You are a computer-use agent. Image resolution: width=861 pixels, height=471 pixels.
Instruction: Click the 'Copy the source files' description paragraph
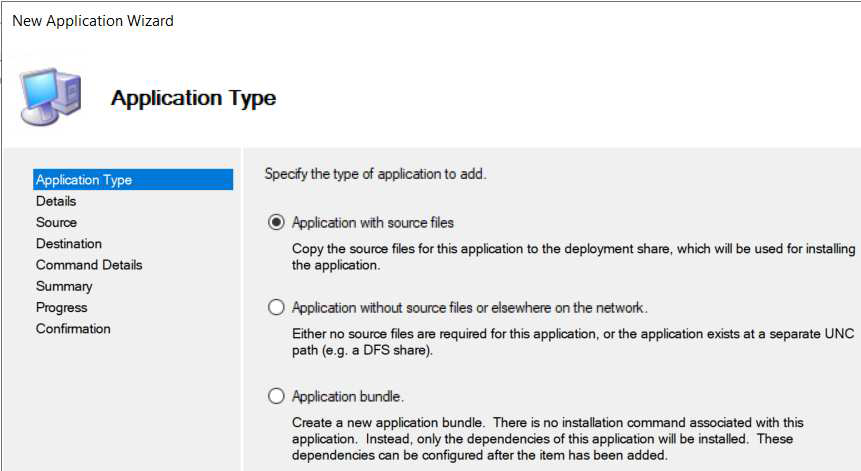573,257
